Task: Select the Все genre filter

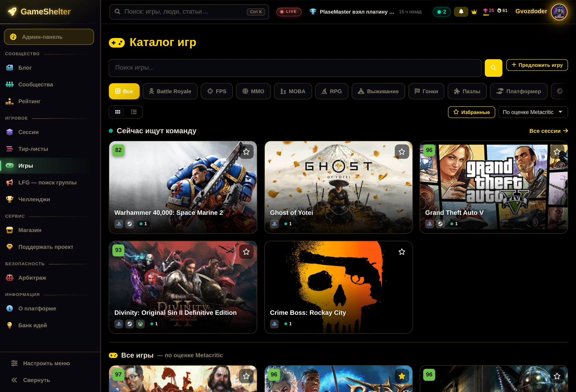Action: tap(124, 91)
